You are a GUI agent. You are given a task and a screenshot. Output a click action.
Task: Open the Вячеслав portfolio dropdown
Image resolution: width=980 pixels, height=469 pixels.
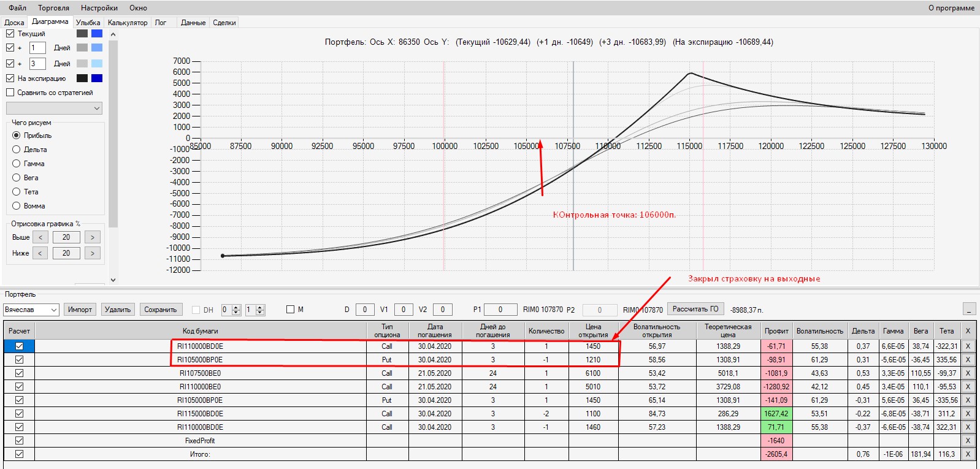point(31,310)
